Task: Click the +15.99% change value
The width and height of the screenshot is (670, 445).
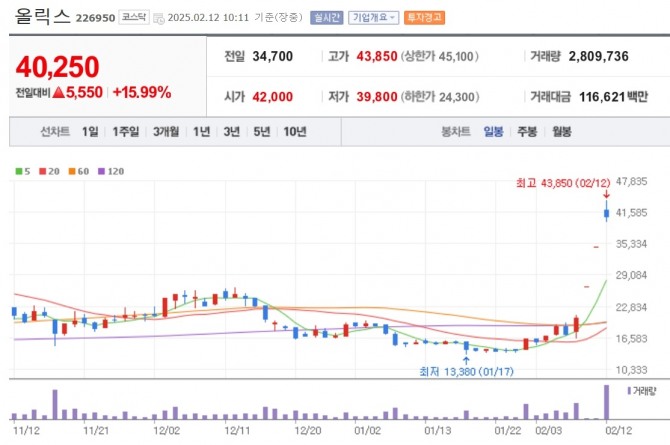Action: coord(142,92)
